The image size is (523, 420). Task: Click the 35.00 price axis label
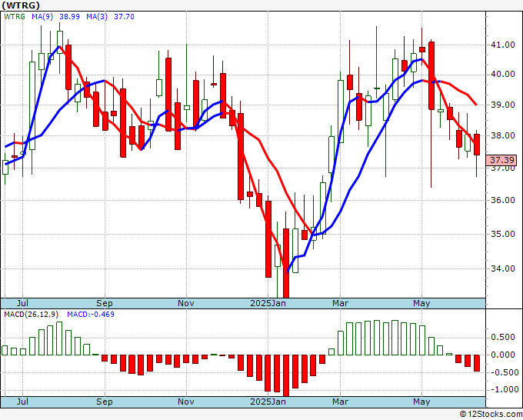[503, 234]
